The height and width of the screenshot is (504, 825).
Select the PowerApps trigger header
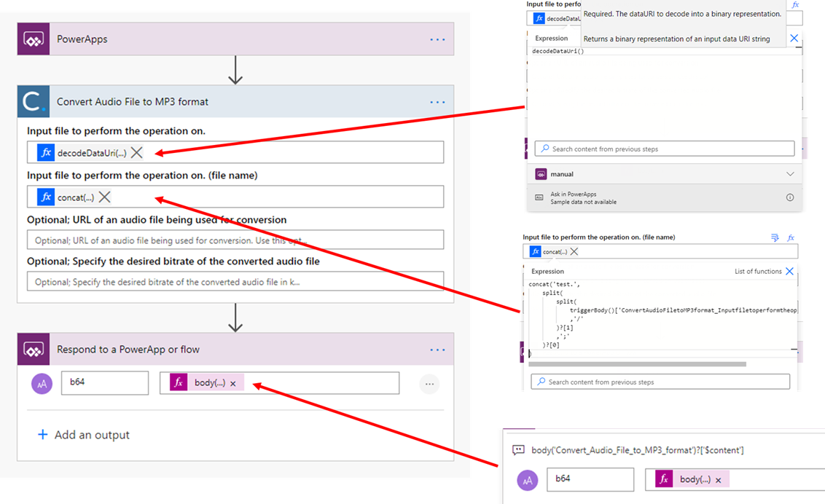[x=235, y=39]
